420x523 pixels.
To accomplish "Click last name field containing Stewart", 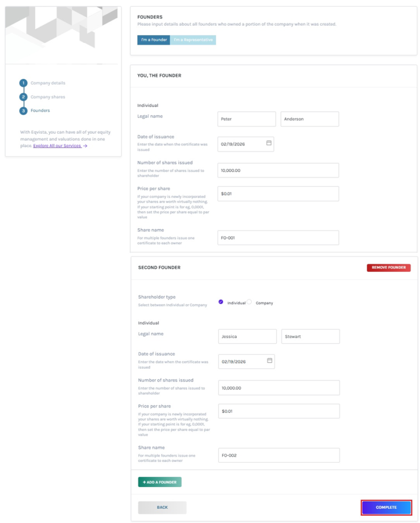I will click(x=310, y=337).
